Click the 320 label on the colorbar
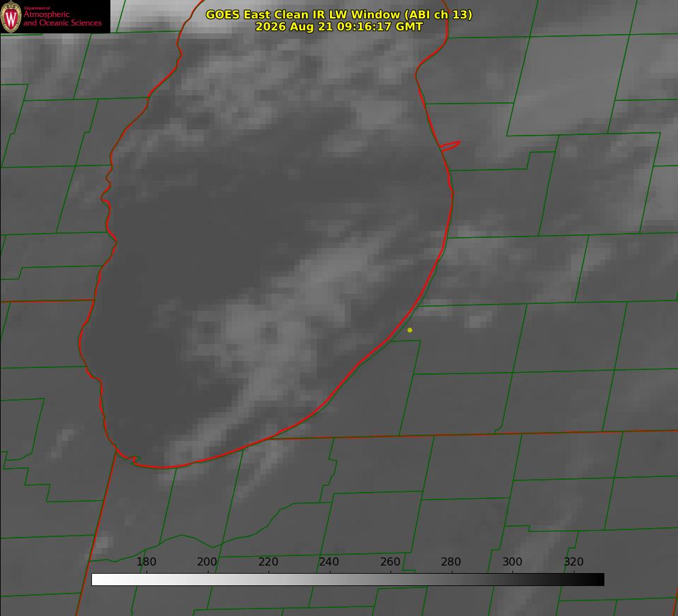678x616 pixels. click(x=574, y=561)
